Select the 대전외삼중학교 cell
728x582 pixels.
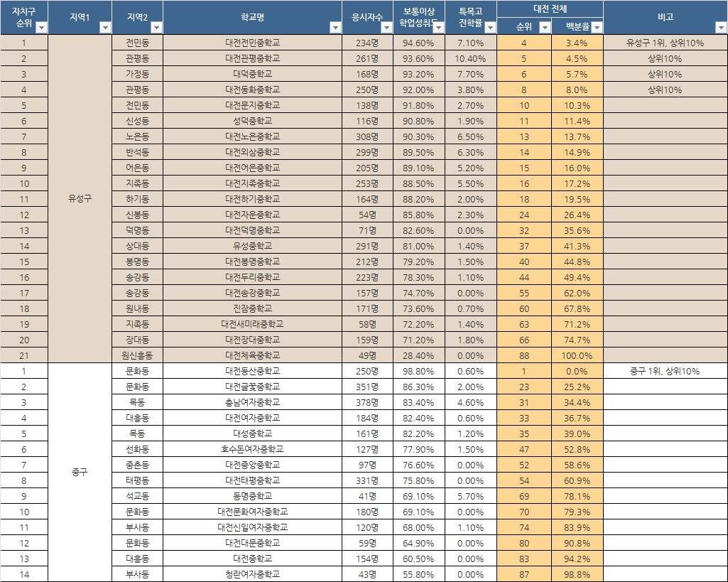(x=253, y=152)
